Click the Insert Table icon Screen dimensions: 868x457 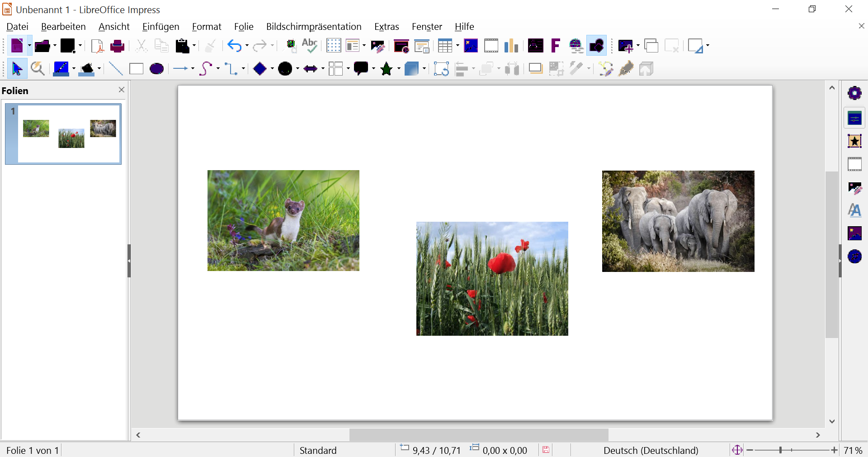[x=445, y=46]
